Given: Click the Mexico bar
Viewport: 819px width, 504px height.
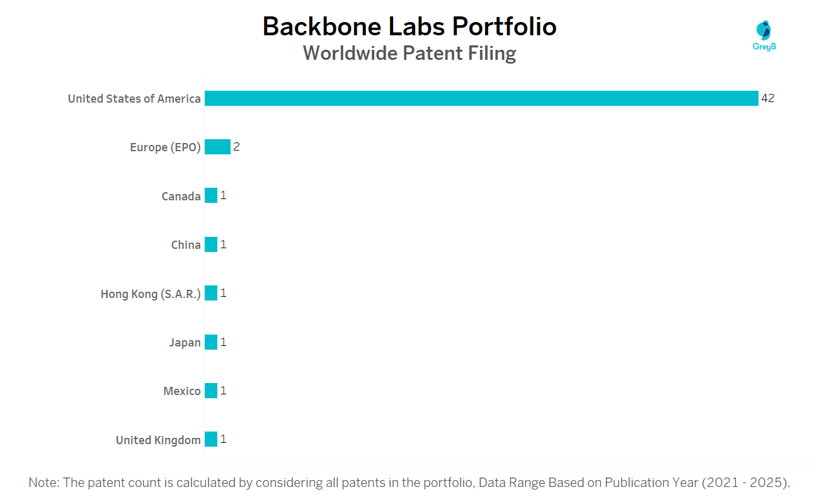Looking at the screenshot, I should click(x=211, y=391).
